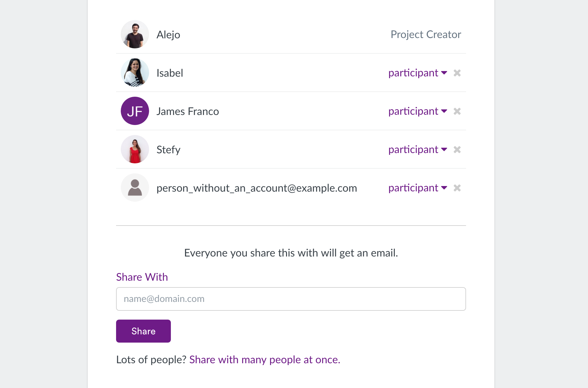This screenshot has height=388, width=588.
Task: Click the Share With label
Action: (x=142, y=277)
